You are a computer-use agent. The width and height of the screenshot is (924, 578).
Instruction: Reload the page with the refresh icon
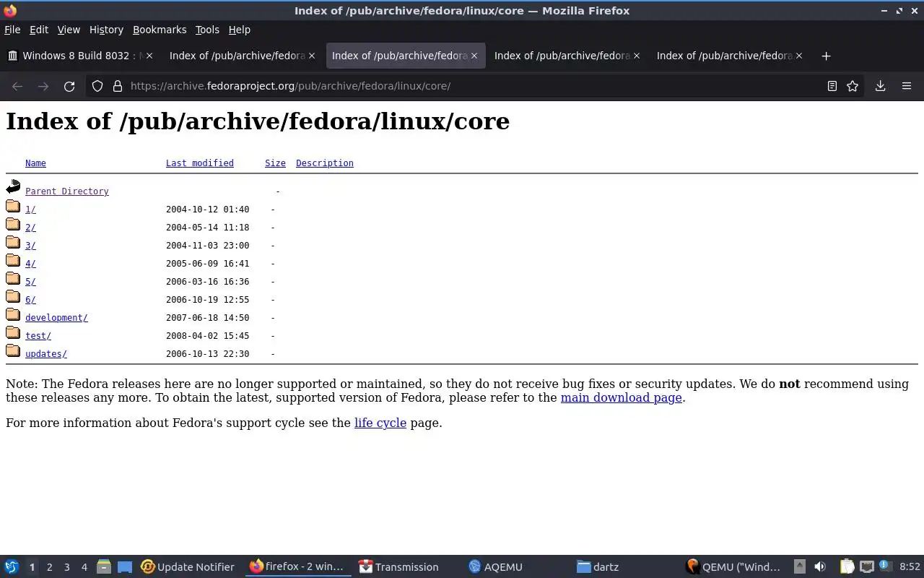(69, 86)
